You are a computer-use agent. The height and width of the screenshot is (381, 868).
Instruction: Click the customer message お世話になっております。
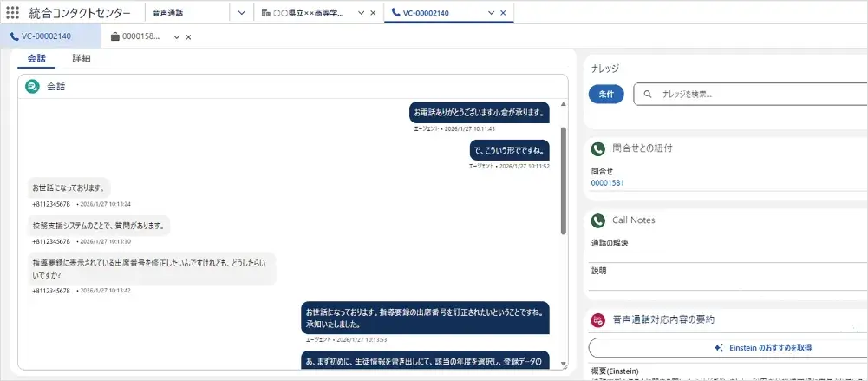point(69,187)
